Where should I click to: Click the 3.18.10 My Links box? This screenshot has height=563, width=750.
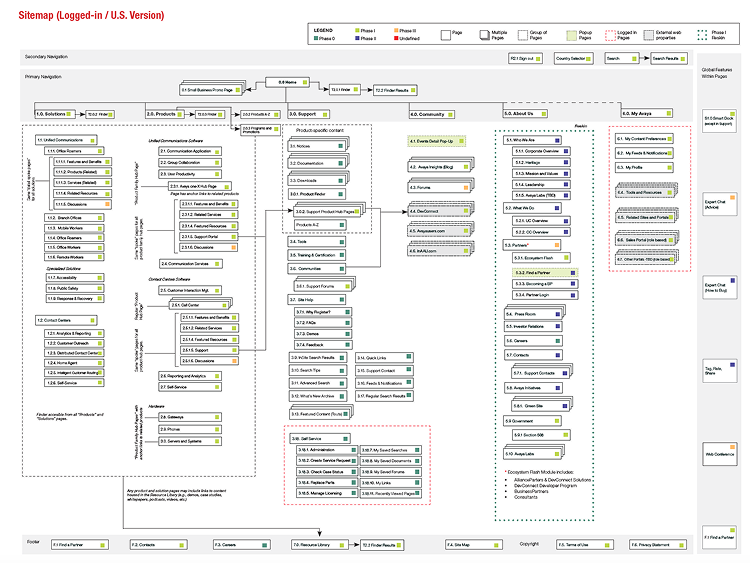pyautogui.click(x=391, y=483)
